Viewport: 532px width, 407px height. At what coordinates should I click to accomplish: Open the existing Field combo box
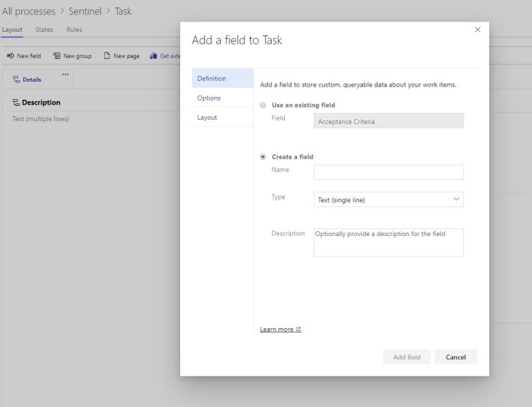pyautogui.click(x=389, y=121)
